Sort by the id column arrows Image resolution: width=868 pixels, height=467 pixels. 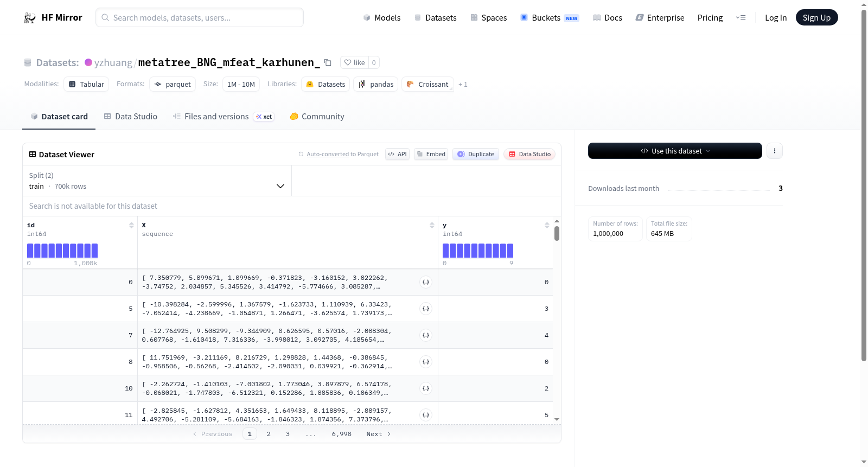point(131,225)
